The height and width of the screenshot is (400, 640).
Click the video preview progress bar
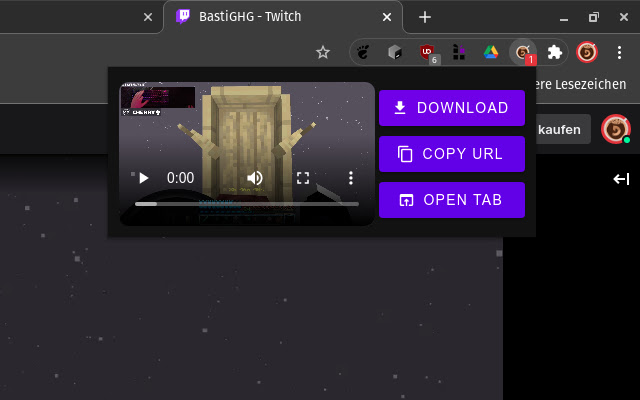[x=247, y=204]
